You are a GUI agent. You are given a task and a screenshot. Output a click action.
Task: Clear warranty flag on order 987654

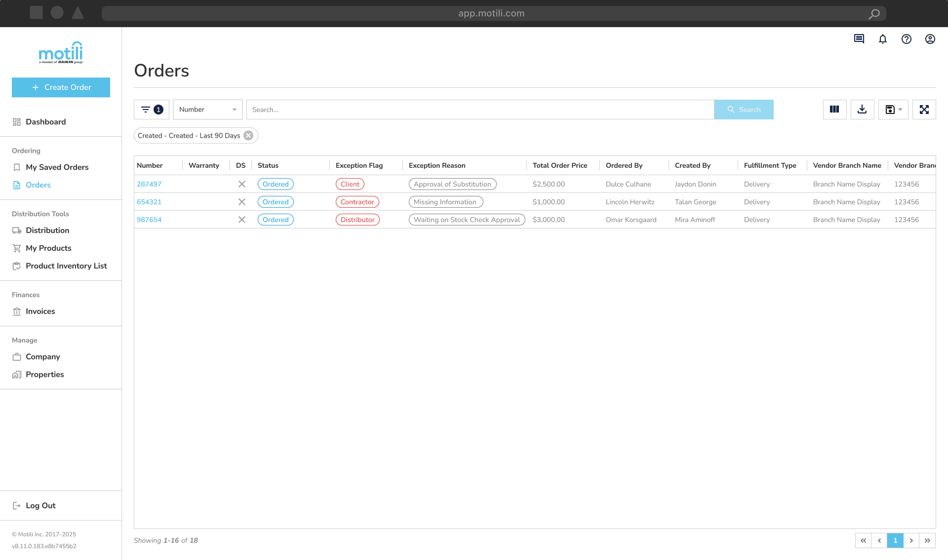pyautogui.click(x=242, y=220)
